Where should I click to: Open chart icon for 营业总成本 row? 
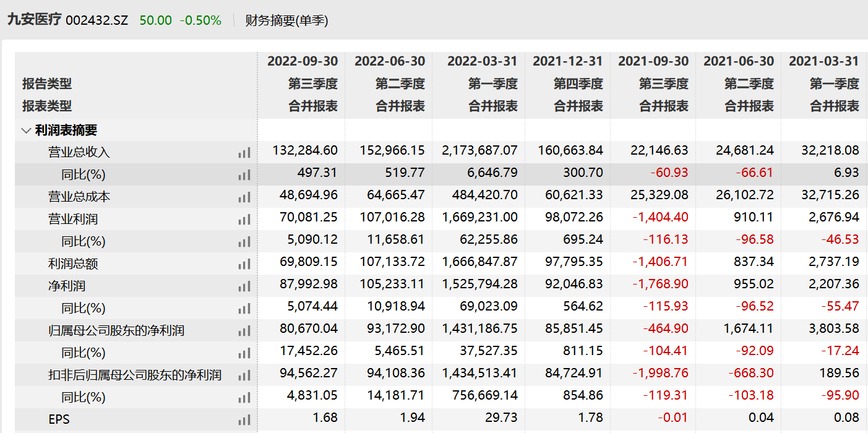(x=244, y=197)
